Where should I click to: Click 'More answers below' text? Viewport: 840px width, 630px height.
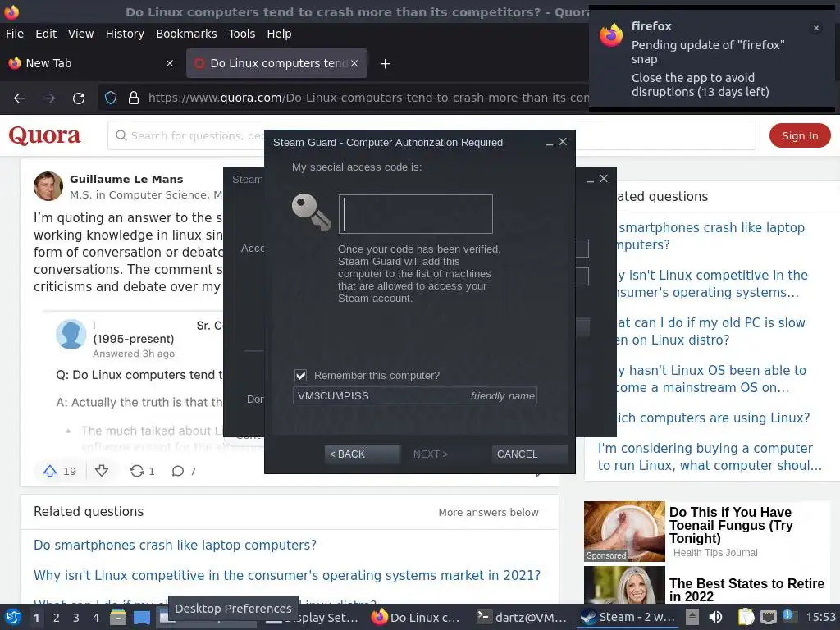[489, 512]
